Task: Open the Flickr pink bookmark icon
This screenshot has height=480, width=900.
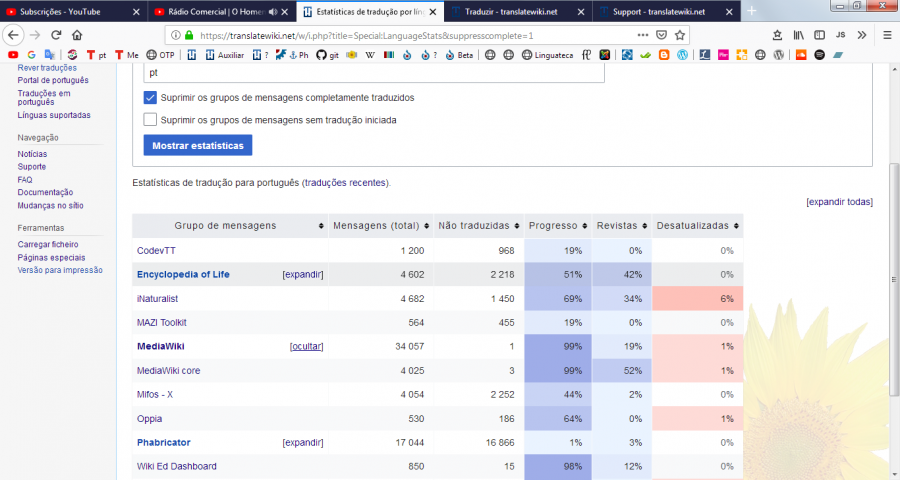Action: pos(723,55)
